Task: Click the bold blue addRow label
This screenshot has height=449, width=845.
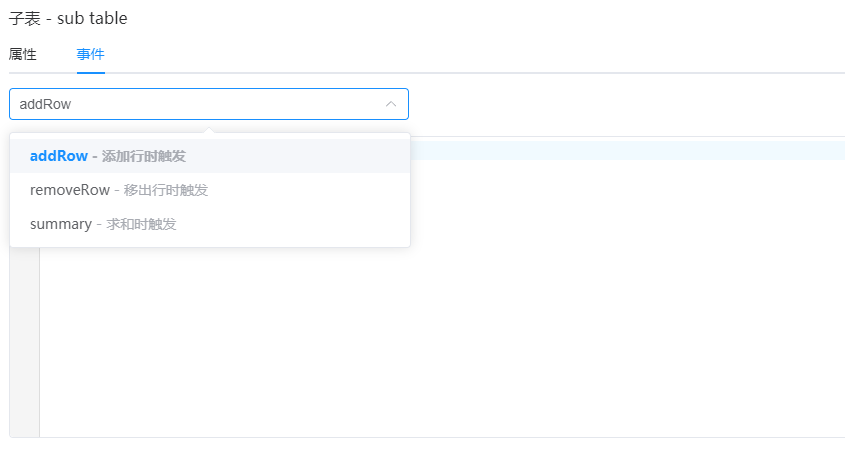Action: (x=59, y=156)
